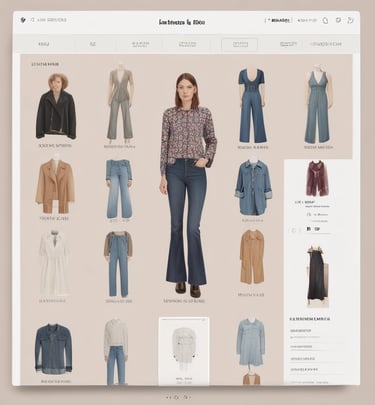Open the light blue denim dress product
The width and height of the screenshot is (375, 405).
point(251,343)
